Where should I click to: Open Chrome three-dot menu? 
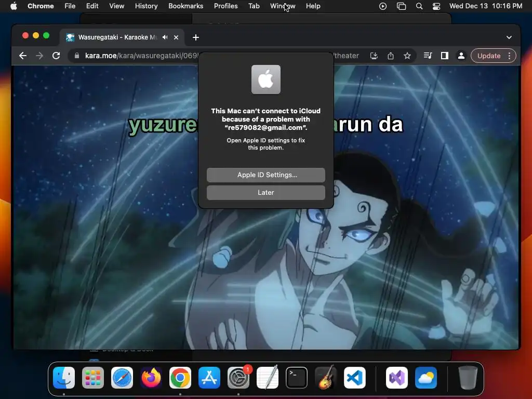tap(509, 56)
